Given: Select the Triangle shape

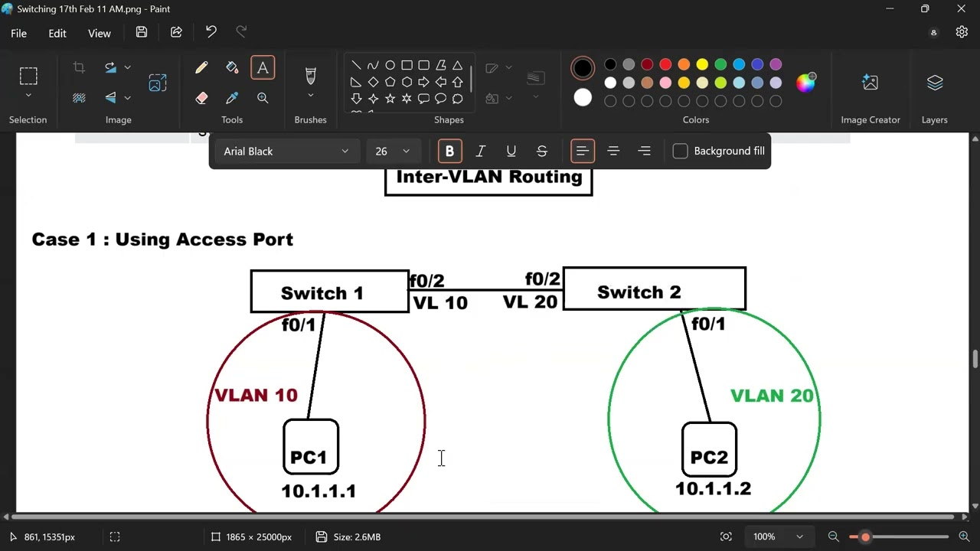Looking at the screenshot, I should [x=457, y=65].
